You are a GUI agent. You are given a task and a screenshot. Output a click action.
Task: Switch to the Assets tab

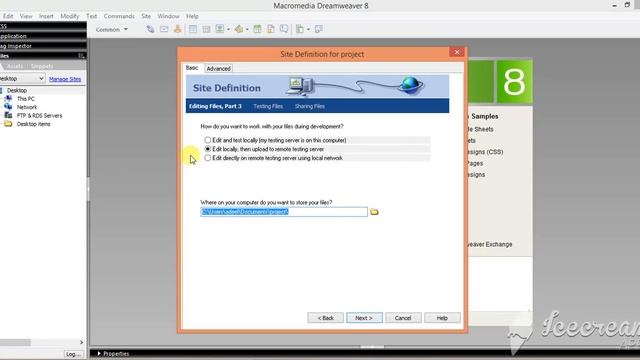(15, 66)
